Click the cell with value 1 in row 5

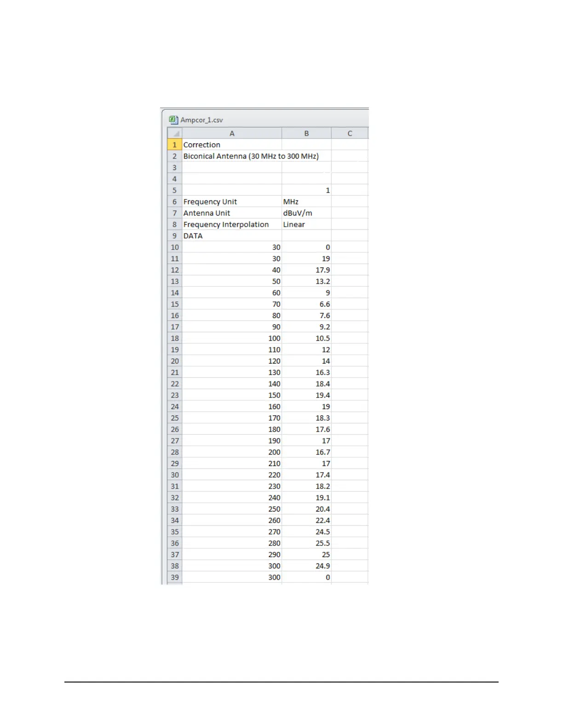306,190
